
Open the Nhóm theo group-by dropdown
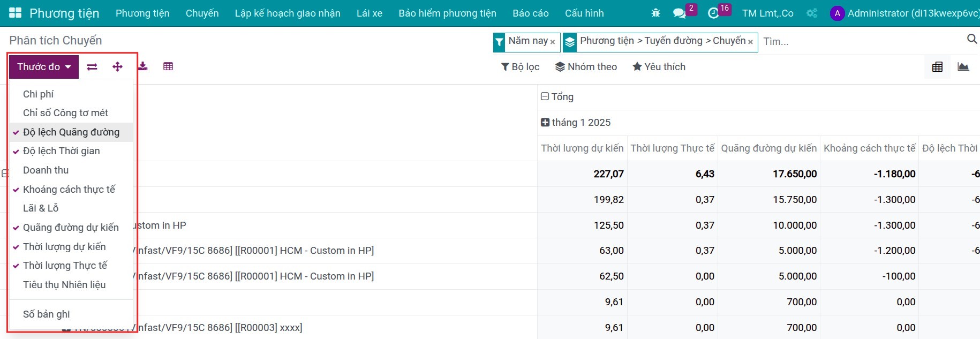[x=586, y=67]
